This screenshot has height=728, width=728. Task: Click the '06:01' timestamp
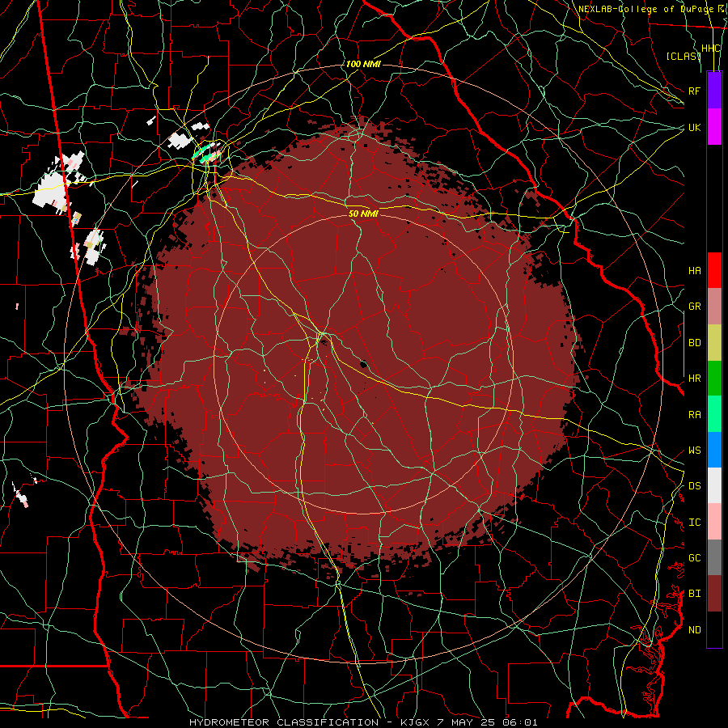tap(519, 722)
